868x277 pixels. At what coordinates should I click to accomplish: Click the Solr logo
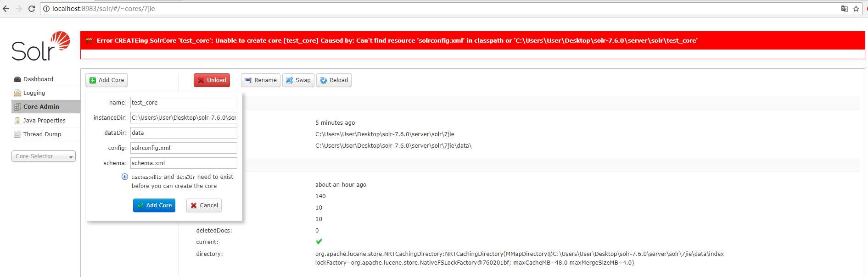coord(41,46)
